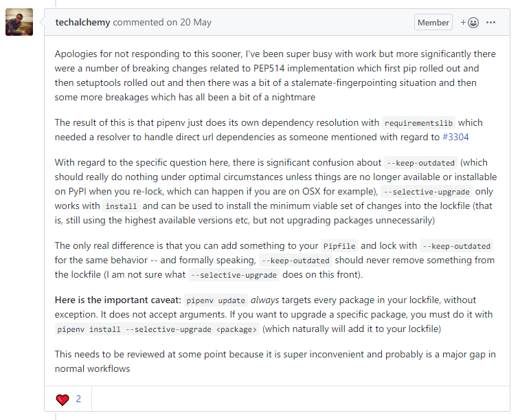The image size is (531, 420).
Task: Click the "pipenv install --selective-upgrade <package>" code
Action: tap(157, 329)
